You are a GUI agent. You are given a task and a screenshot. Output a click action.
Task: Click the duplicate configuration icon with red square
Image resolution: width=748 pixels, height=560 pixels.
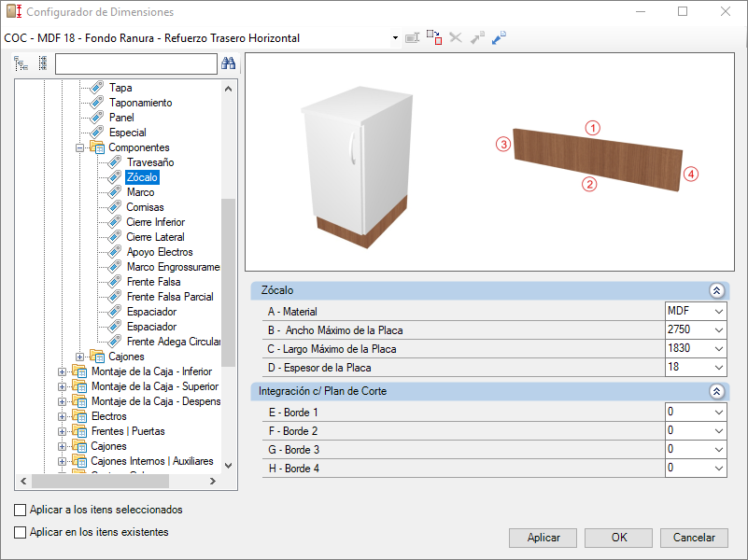coord(434,37)
